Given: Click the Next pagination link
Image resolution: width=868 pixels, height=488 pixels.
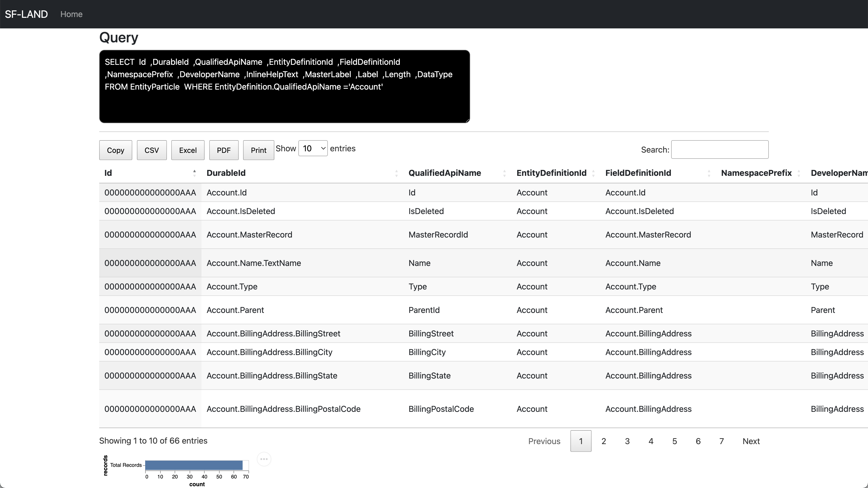Looking at the screenshot, I should click(751, 441).
